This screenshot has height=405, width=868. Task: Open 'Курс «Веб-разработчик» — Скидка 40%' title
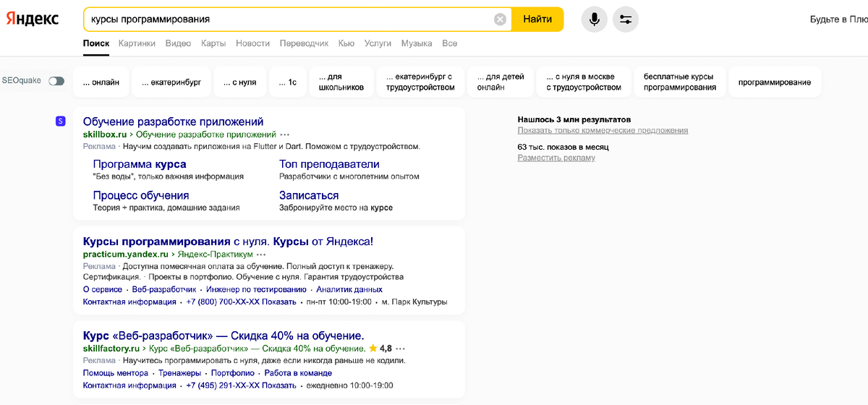[224, 336]
